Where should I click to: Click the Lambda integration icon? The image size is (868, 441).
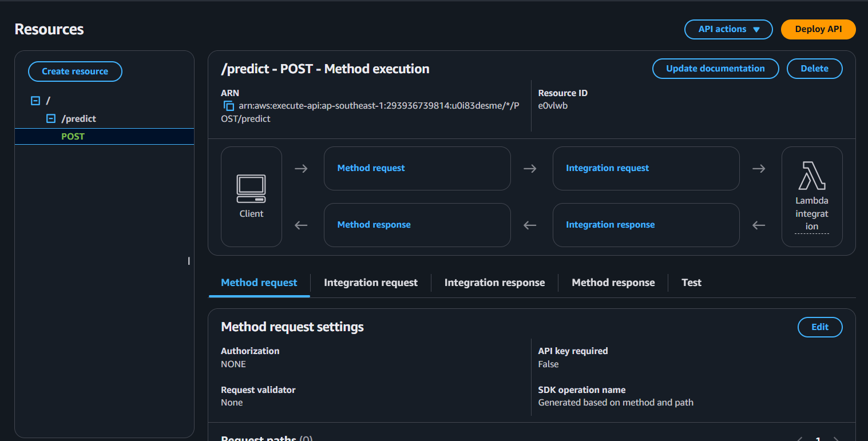pos(812,175)
